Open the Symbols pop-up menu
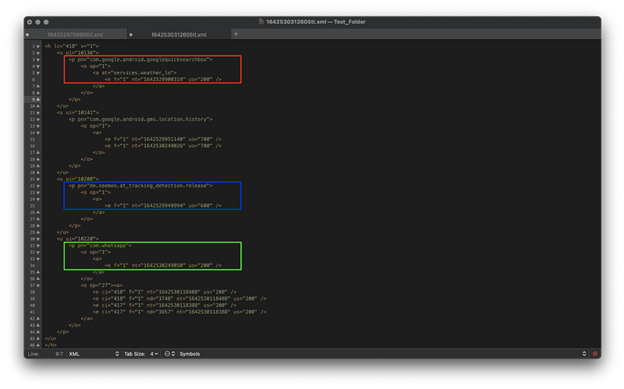The height and width of the screenshot is (389, 624). pos(190,354)
